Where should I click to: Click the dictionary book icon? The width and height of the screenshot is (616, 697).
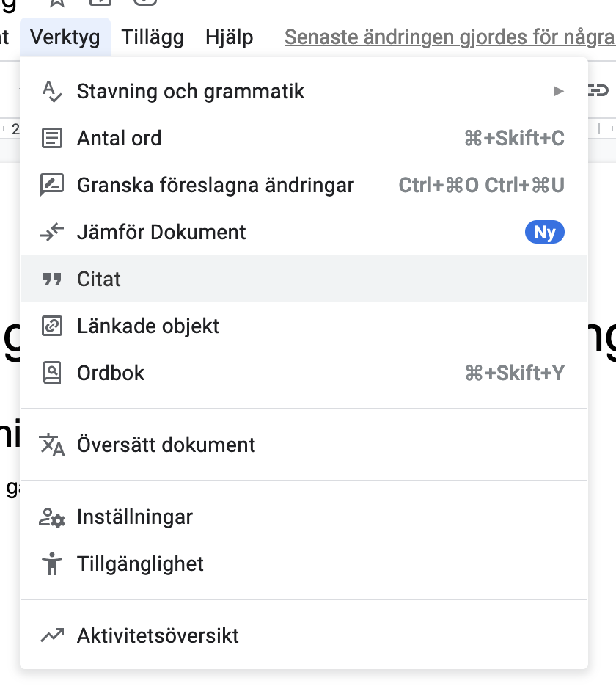click(x=52, y=373)
